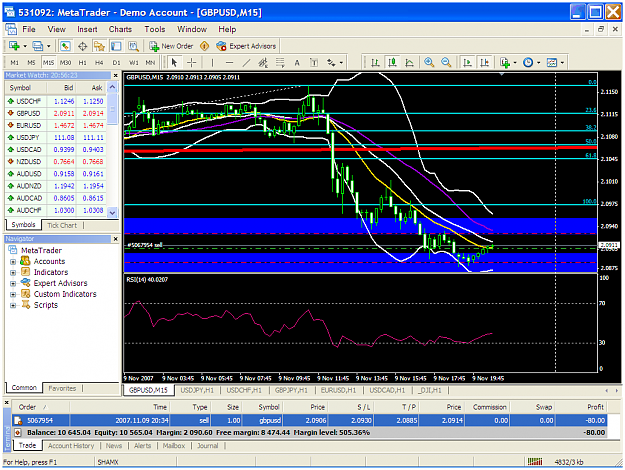Click the connection status bars indicator

coord(535,462)
